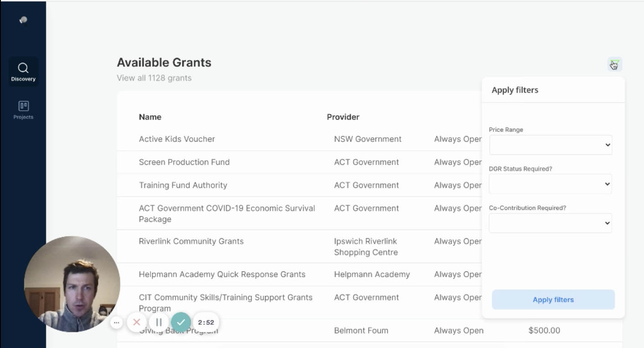644x348 pixels.
Task: Open recording options ellipsis menu
Action: [x=117, y=322]
